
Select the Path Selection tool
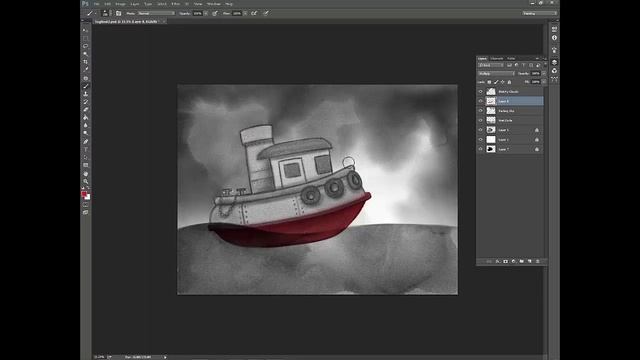85,158
